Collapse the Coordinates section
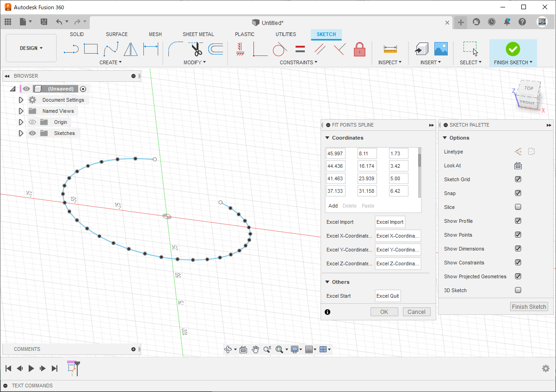The width and height of the screenshot is (556, 392). pyautogui.click(x=327, y=138)
